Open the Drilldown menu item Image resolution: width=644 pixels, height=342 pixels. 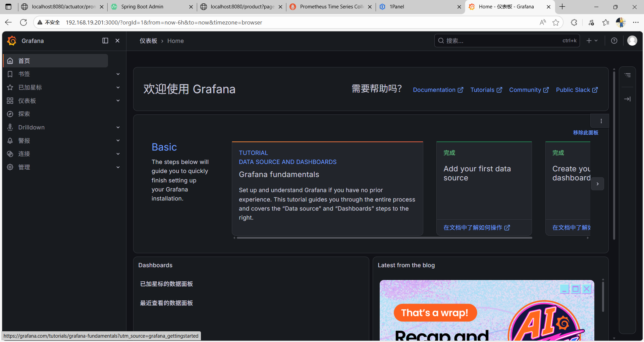tap(32, 127)
